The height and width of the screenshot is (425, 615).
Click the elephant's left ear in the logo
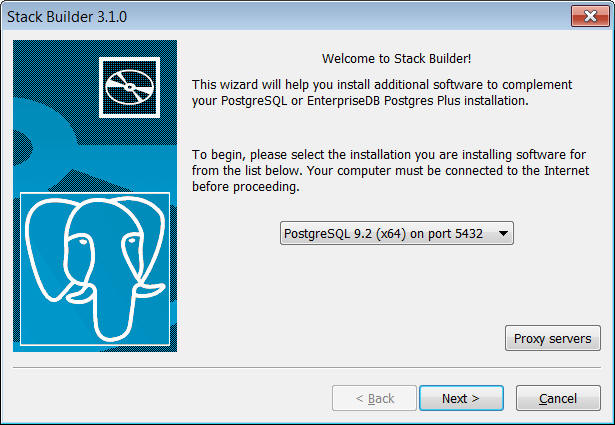click(x=45, y=255)
